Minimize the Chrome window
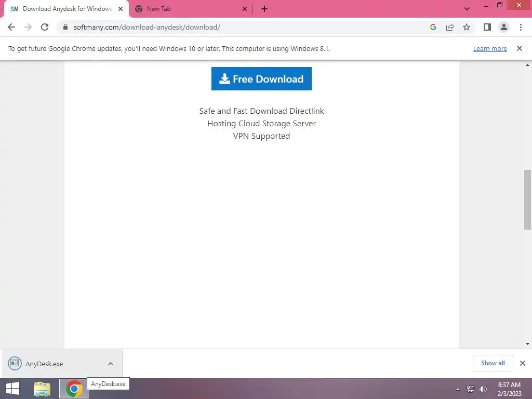The image size is (532, 399). click(486, 6)
